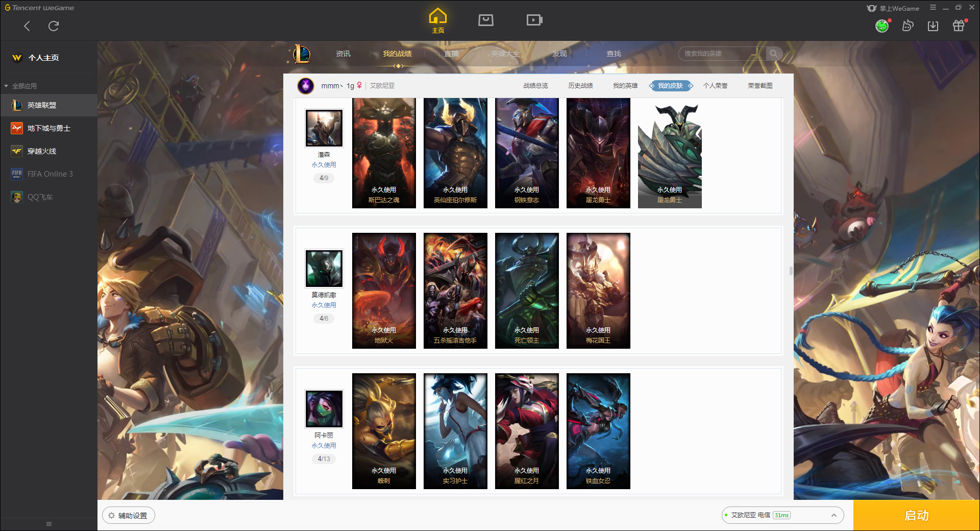Viewport: 980px width, 531px height.
Task: Select 穿越火线 in the sidebar
Action: tap(48, 151)
